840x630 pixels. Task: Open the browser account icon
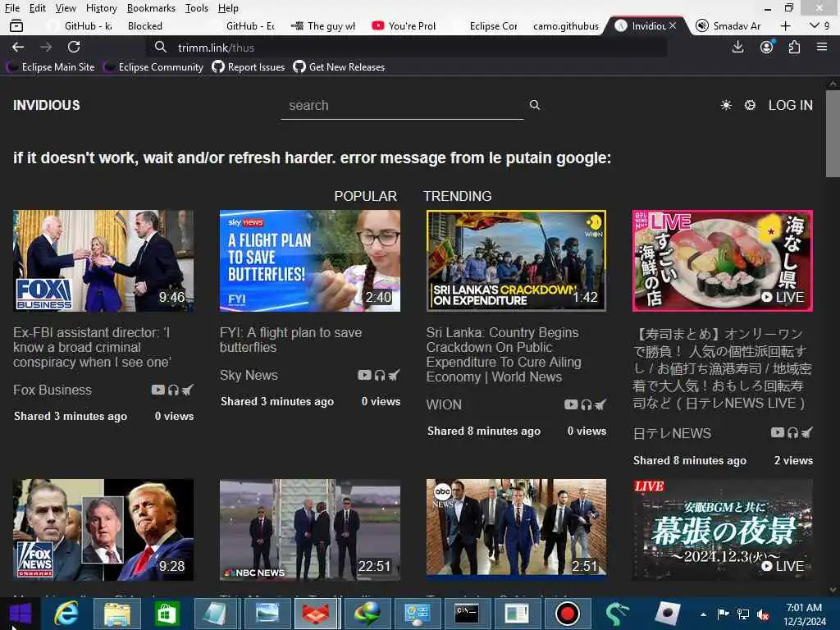[x=767, y=47]
